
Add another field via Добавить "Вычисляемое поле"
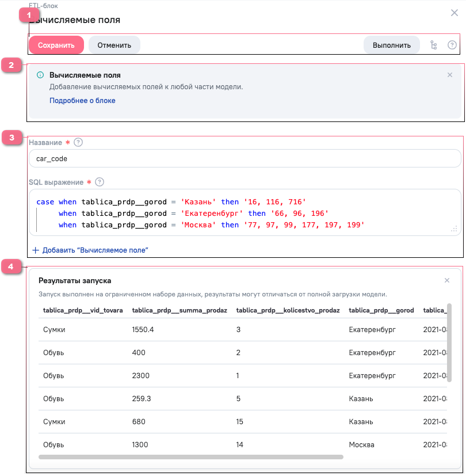pos(91,250)
